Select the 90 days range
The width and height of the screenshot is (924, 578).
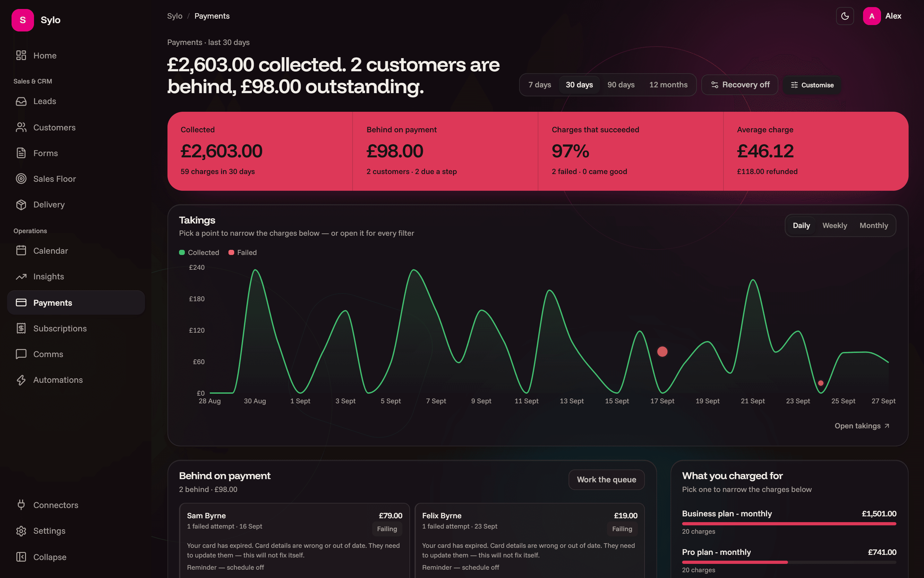[x=621, y=85]
